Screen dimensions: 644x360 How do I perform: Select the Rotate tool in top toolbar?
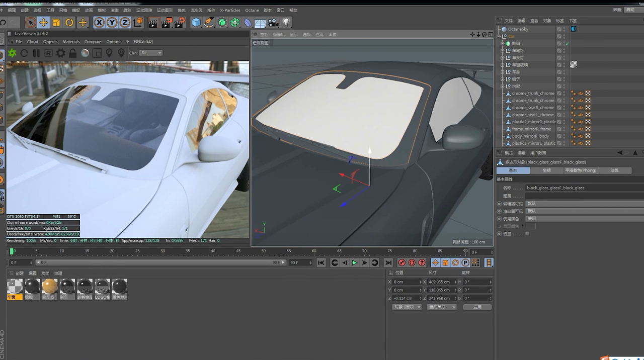tap(69, 23)
